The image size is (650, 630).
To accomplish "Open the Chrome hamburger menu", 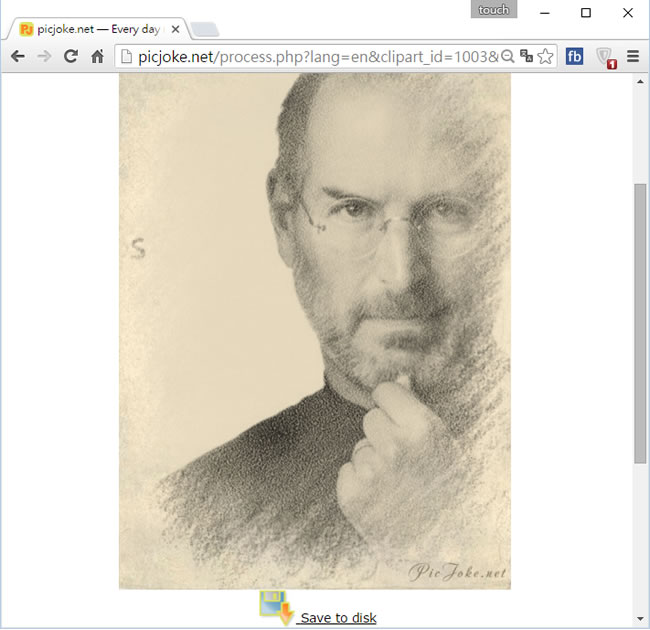I will click(632, 57).
